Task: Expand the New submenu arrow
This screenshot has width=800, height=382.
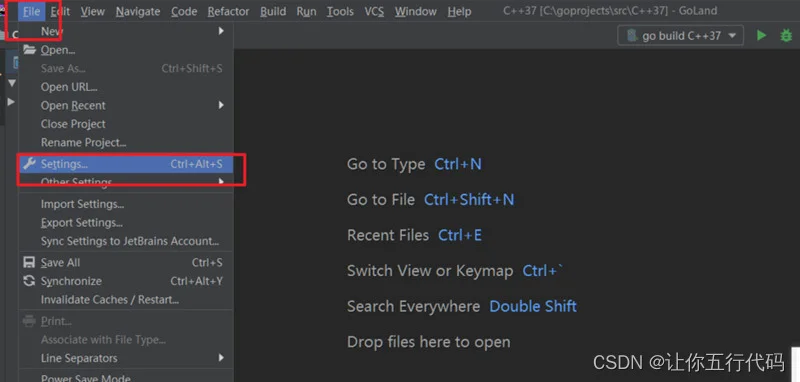Action: pos(221,31)
